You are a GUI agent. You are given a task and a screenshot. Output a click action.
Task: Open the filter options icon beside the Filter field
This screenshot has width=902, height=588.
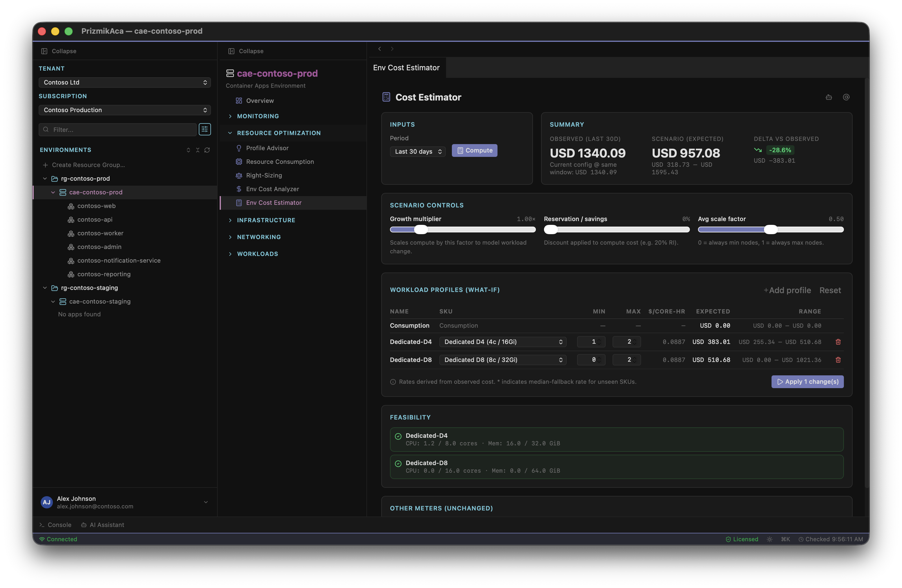click(x=205, y=129)
